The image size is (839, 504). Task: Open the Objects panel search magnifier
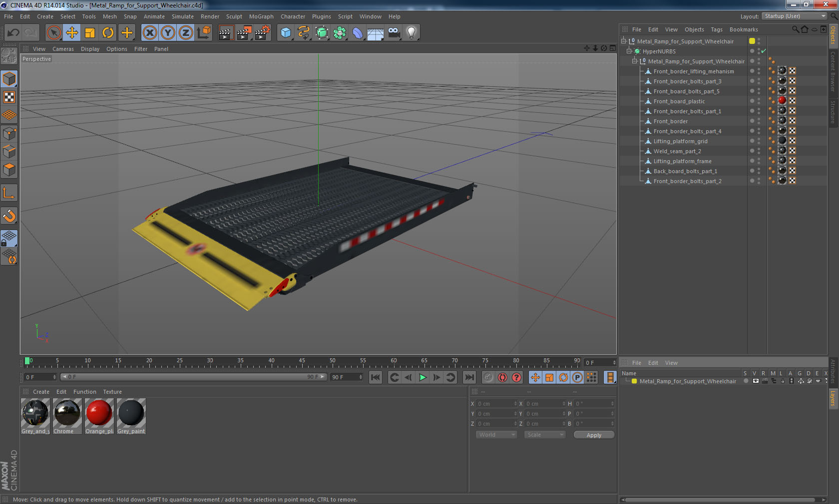795,29
